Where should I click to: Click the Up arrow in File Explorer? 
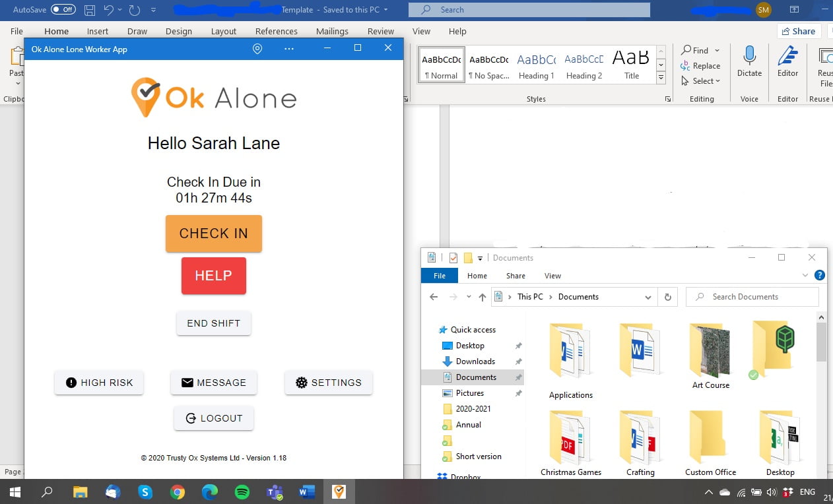tap(483, 297)
